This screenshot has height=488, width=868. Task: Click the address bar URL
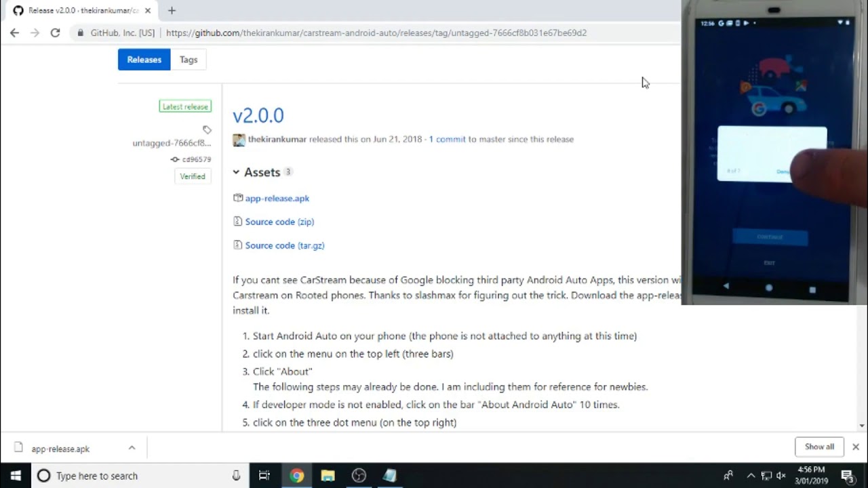(x=376, y=33)
